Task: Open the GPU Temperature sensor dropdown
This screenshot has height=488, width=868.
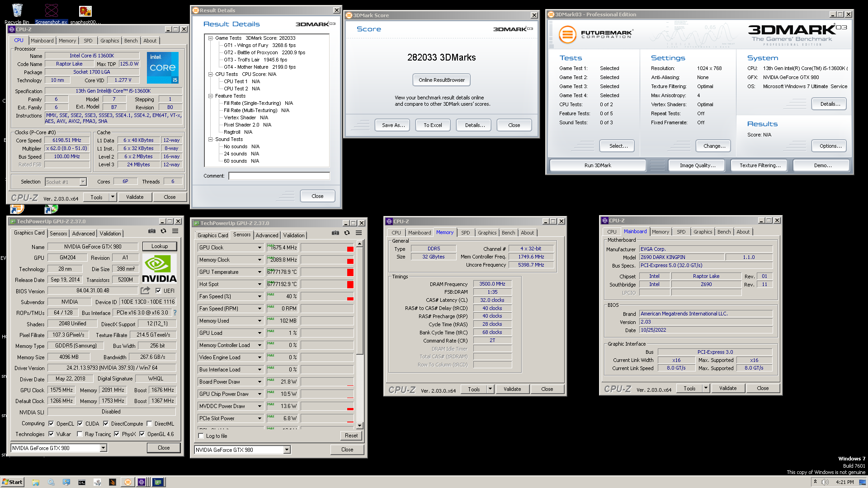Action: tap(259, 272)
